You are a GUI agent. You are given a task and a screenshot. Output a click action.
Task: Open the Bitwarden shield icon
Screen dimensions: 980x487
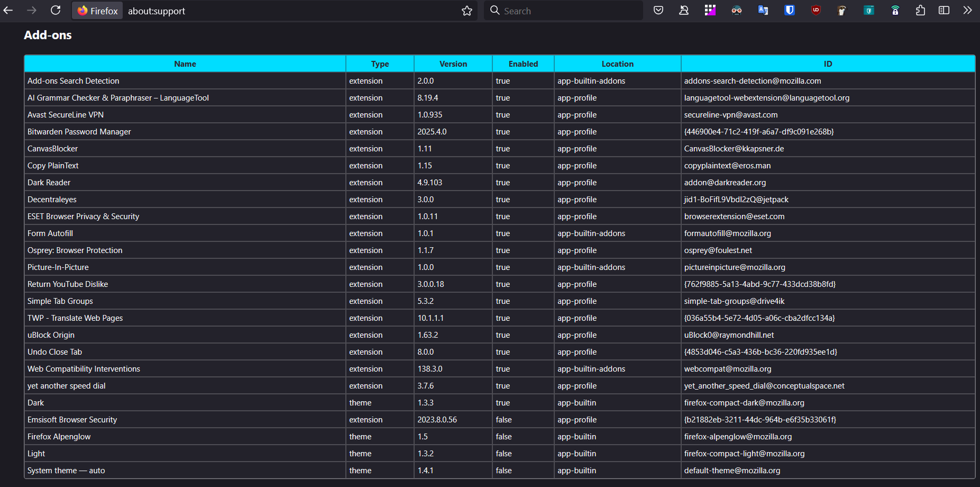tap(790, 10)
